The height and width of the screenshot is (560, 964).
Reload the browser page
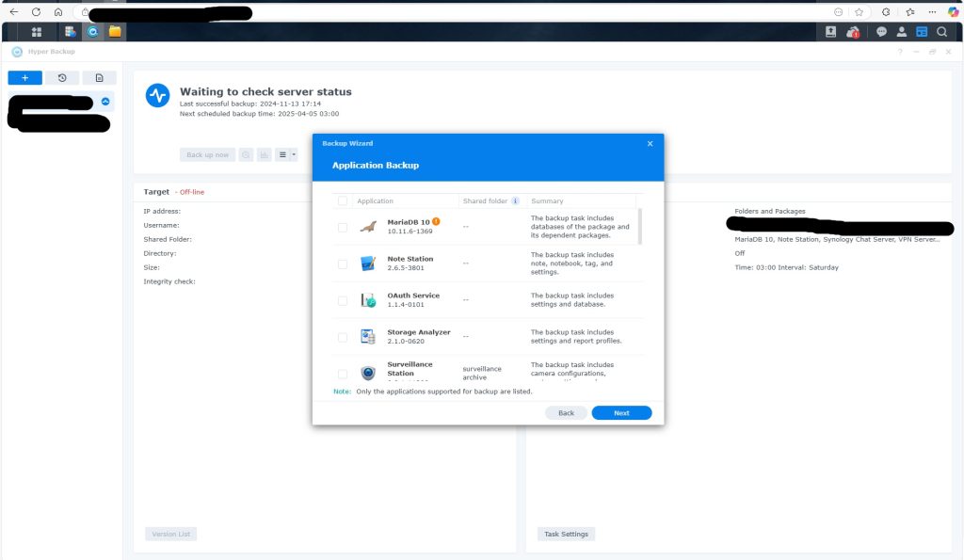(37, 11)
